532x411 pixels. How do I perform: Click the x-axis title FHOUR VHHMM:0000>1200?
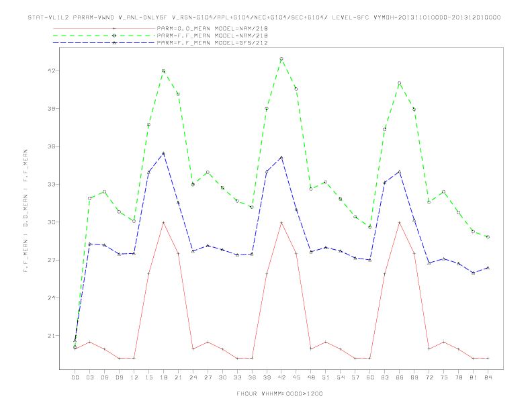tap(279, 394)
